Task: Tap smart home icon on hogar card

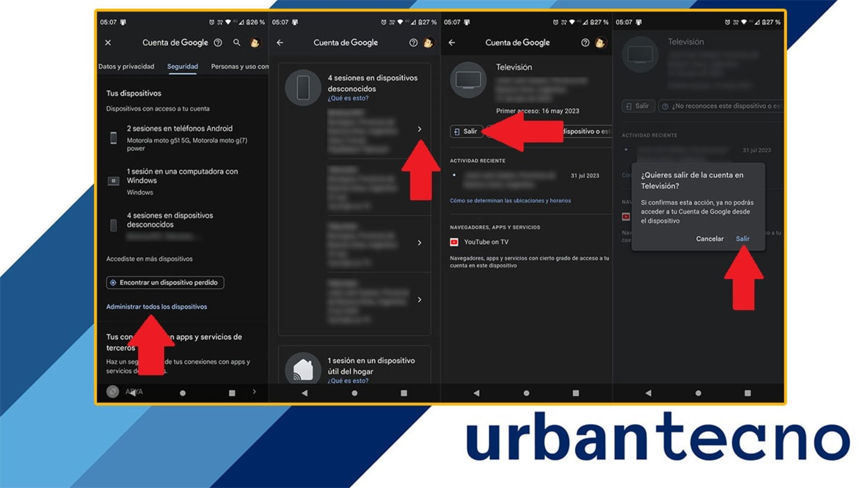Action: pos(303,370)
